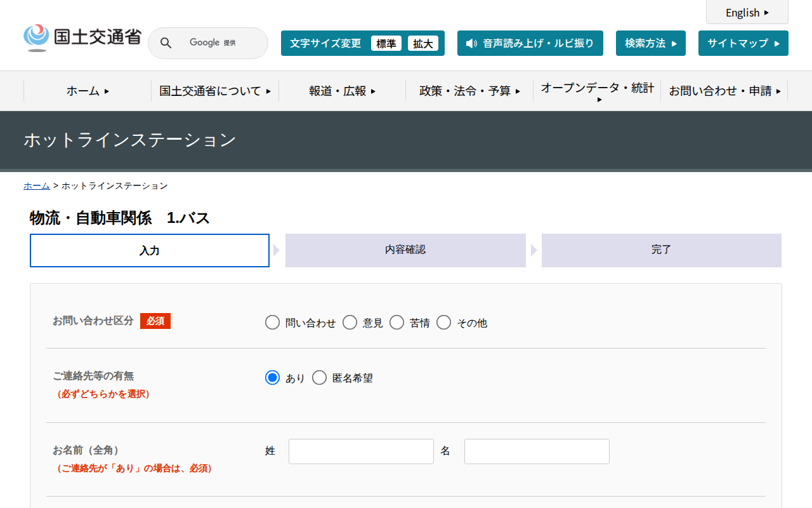Open the ホーム menu

click(x=88, y=91)
